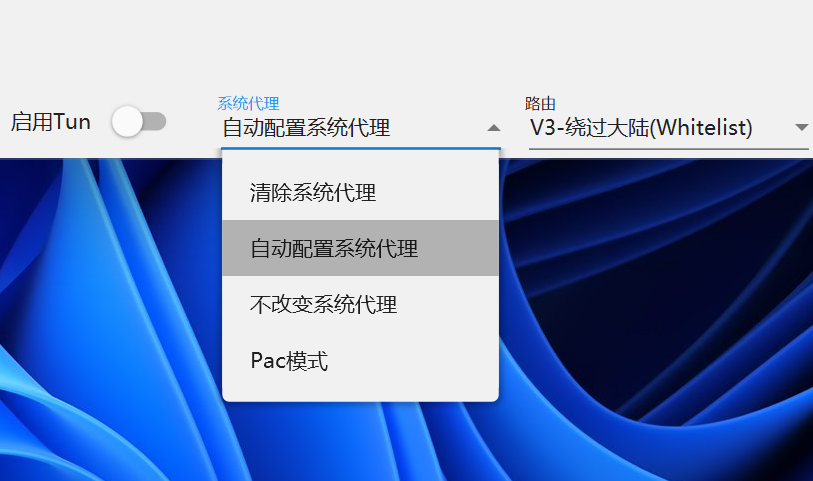Click the 系统代理 combo box current value

[306, 128]
